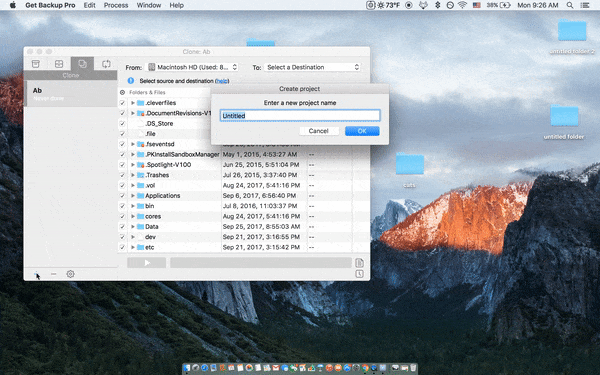Click the plus icon to add project

point(36,274)
